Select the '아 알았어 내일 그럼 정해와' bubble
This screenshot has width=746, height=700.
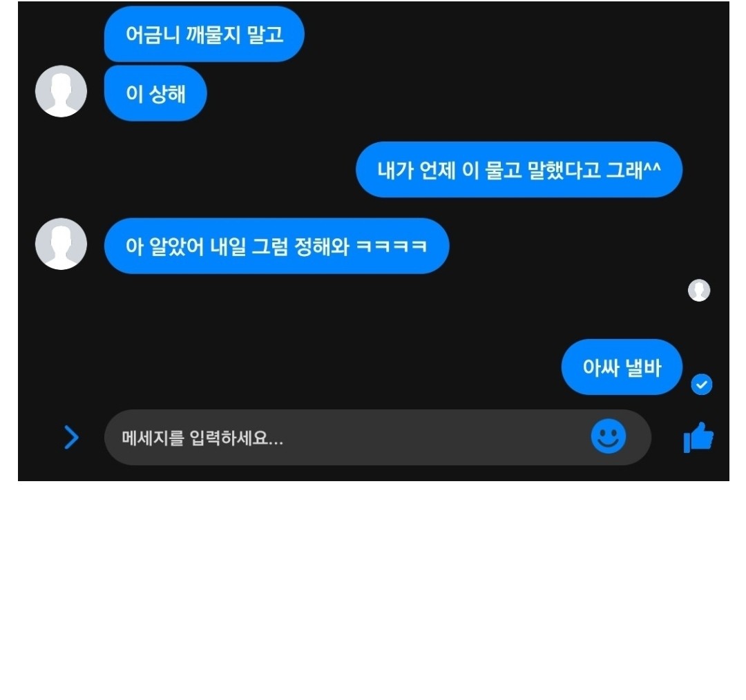pyautogui.click(x=276, y=246)
